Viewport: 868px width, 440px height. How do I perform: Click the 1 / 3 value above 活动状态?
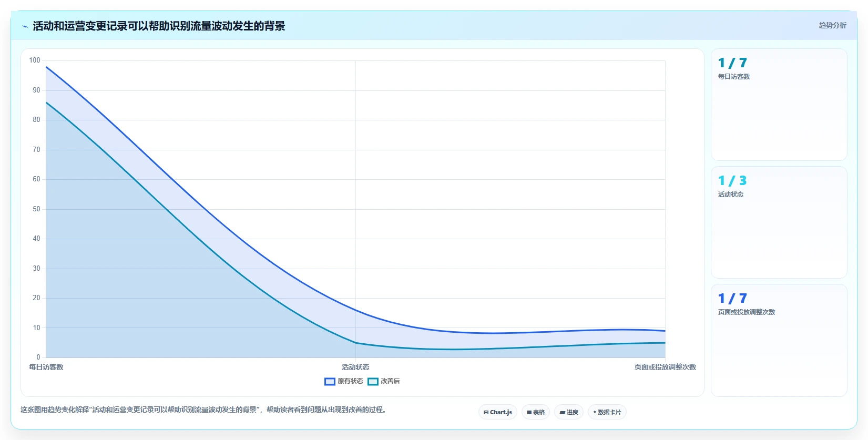(732, 181)
